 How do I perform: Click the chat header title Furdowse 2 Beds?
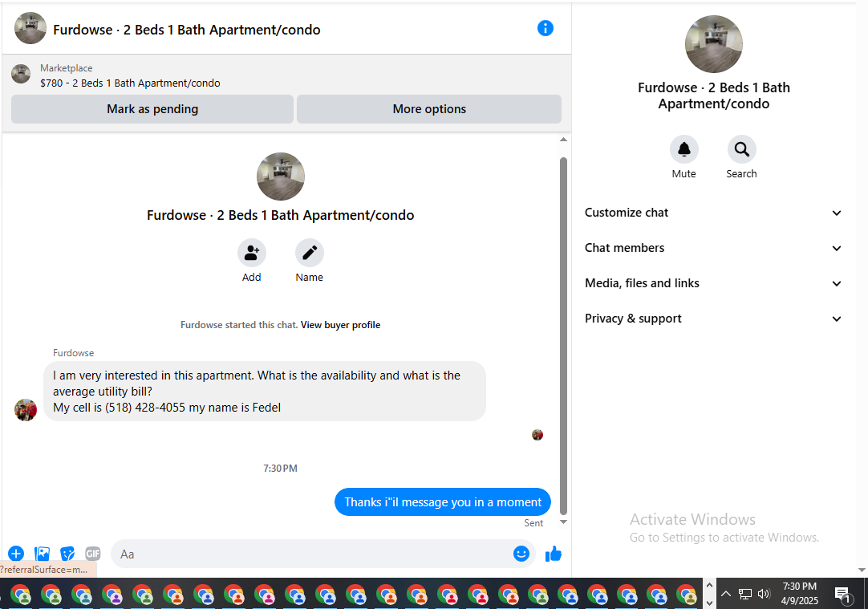pyautogui.click(x=187, y=30)
